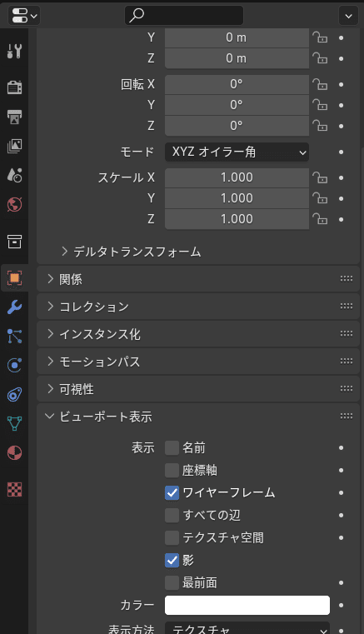Open the Tool properties tab
Image resolution: width=364 pixels, height=634 pixels.
(x=14, y=52)
